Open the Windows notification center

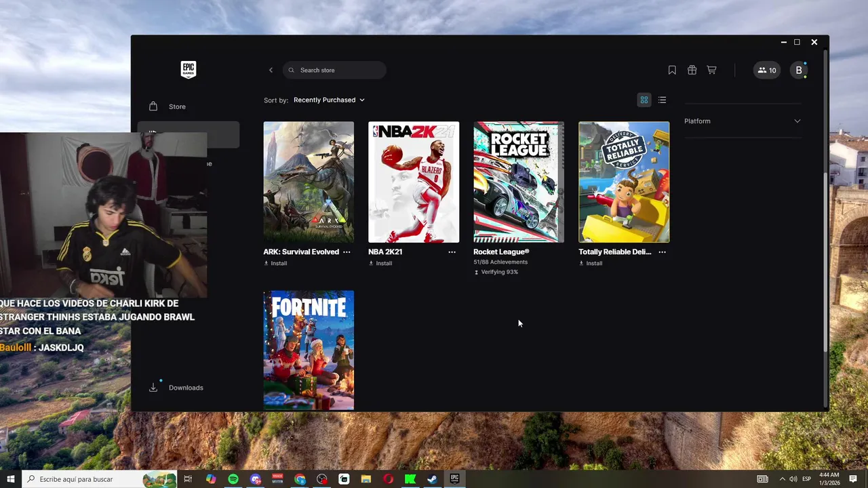pos(853,479)
